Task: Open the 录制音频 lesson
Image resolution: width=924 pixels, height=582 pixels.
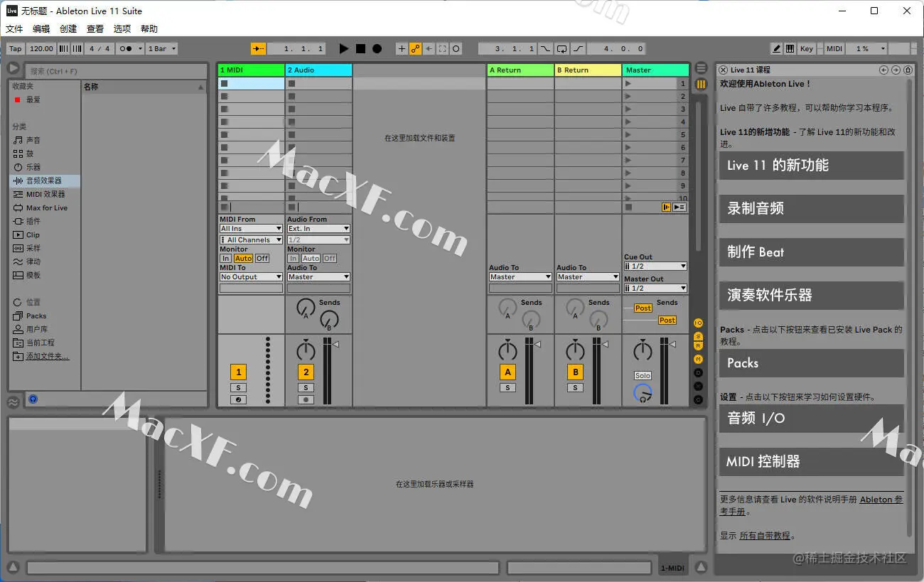Action: [x=811, y=209]
